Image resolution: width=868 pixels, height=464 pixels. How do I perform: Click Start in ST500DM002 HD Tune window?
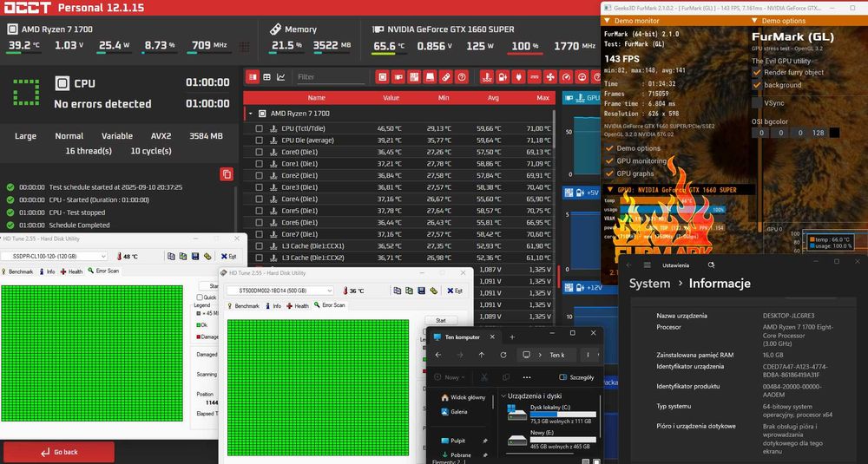click(x=441, y=320)
